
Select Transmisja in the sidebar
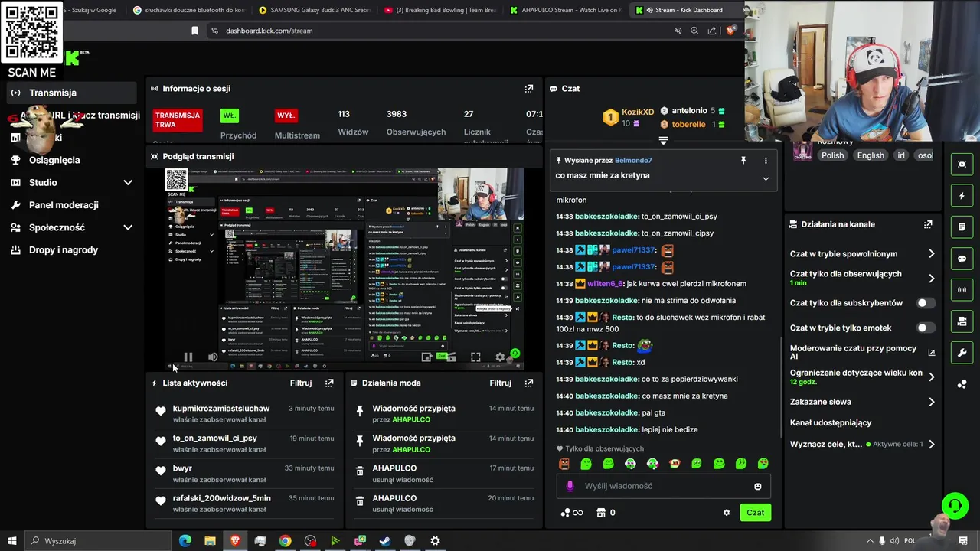[x=71, y=93]
